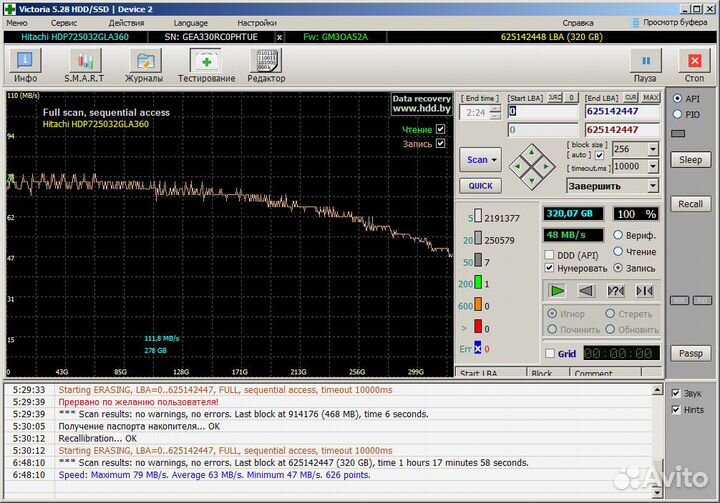Image resolution: width=720 pixels, height=503 pixels.
Task: Click the backward scan direction icon
Action: (586, 291)
